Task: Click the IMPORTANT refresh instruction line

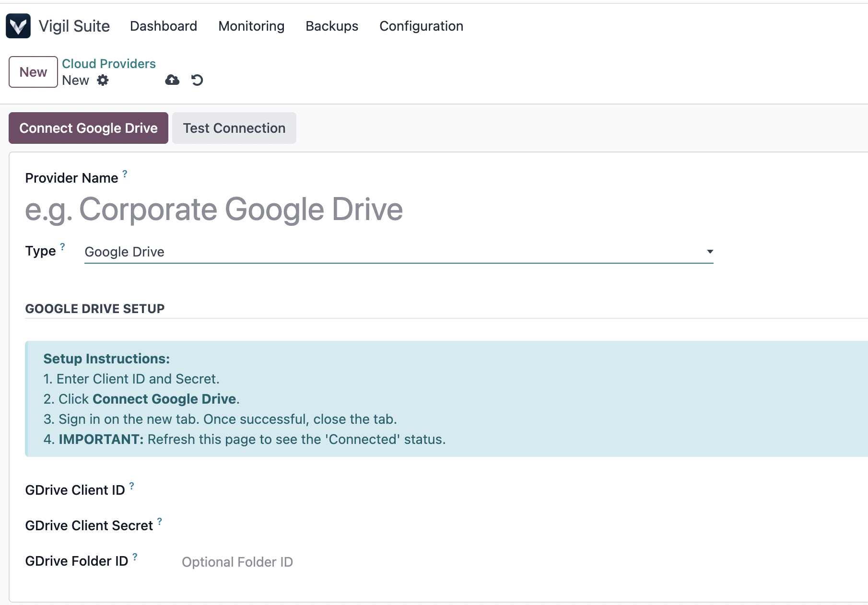Action: pos(245,439)
